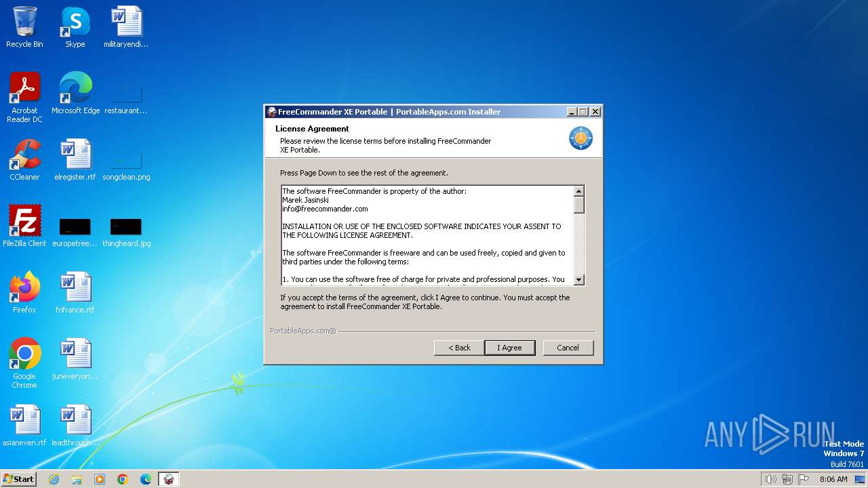
Task: Open the Action Center flag icon
Action: 804,479
